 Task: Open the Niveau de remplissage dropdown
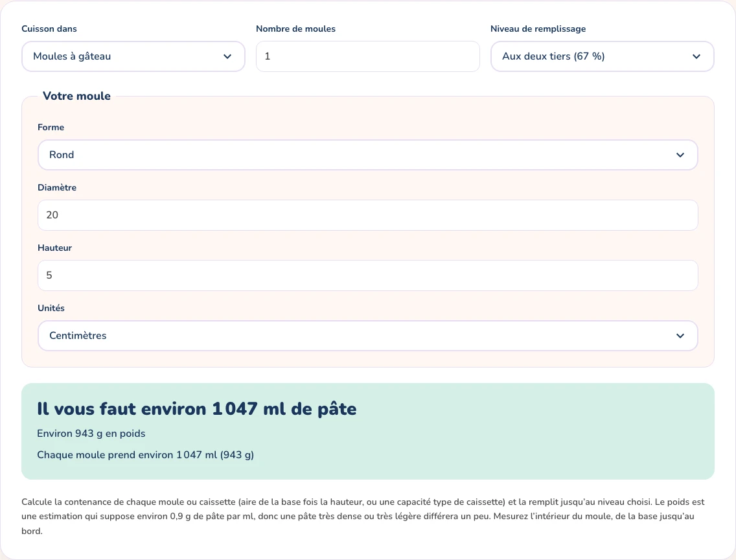coord(603,56)
